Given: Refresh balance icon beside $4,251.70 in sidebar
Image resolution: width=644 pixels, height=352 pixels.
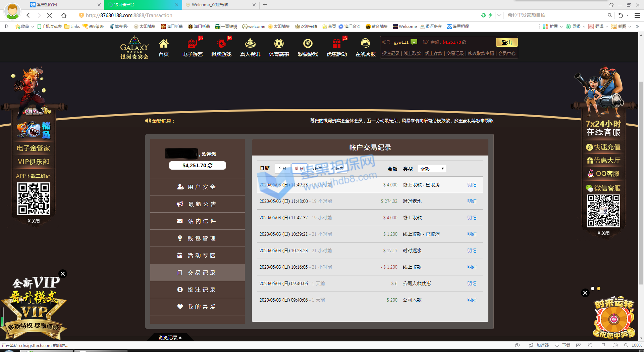Looking at the screenshot, I should [210, 166].
